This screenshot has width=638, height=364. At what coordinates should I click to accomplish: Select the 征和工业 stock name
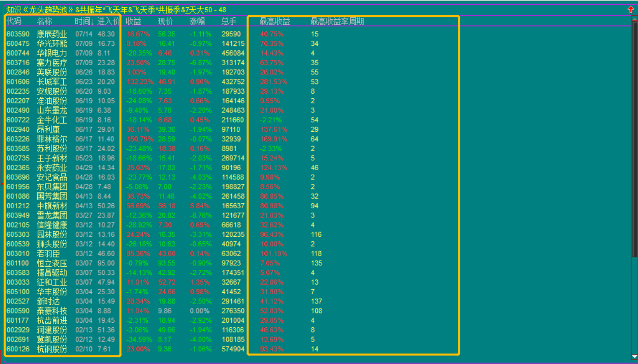[x=52, y=282]
